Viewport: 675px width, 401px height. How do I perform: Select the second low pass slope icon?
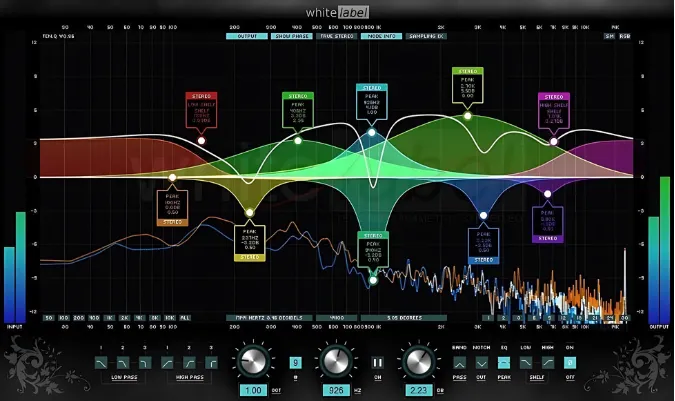tap(123, 363)
